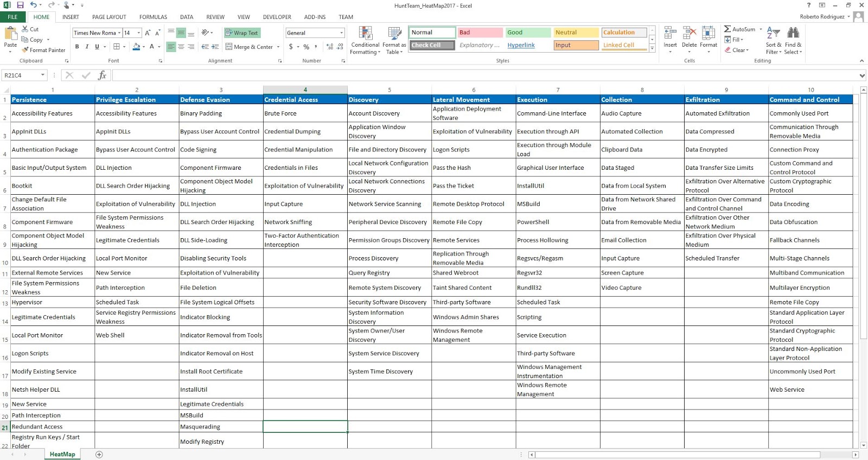
Task: Click the Copy button
Action: click(x=32, y=40)
